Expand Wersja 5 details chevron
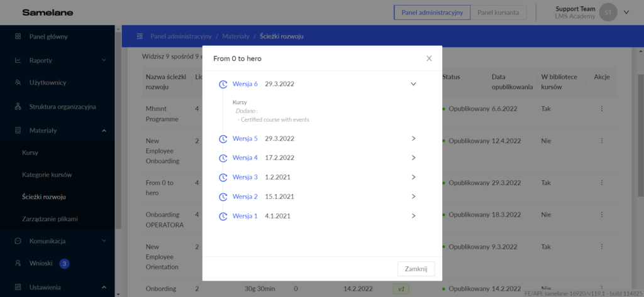Screen dimensions: 644x297 pyautogui.click(x=413, y=138)
